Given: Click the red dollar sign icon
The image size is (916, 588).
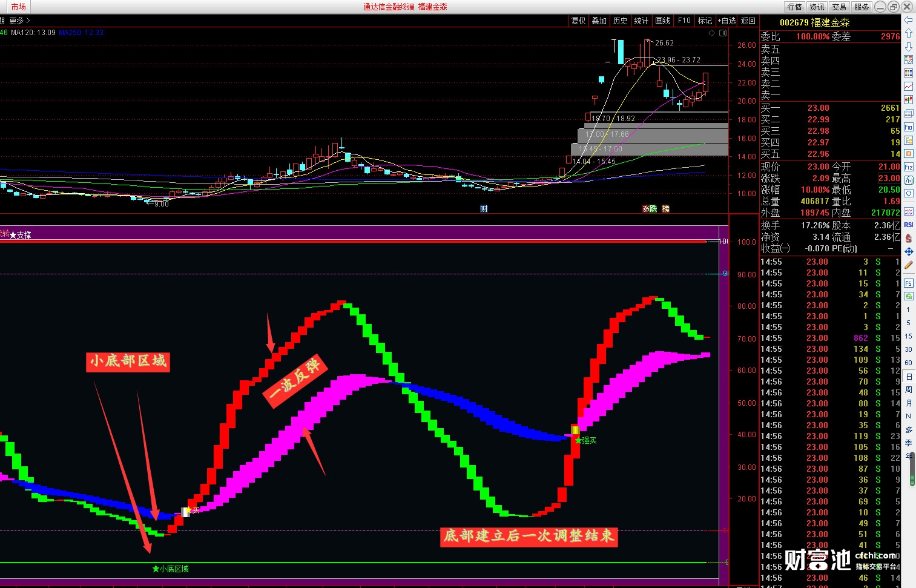Looking at the screenshot, I should point(908,238).
